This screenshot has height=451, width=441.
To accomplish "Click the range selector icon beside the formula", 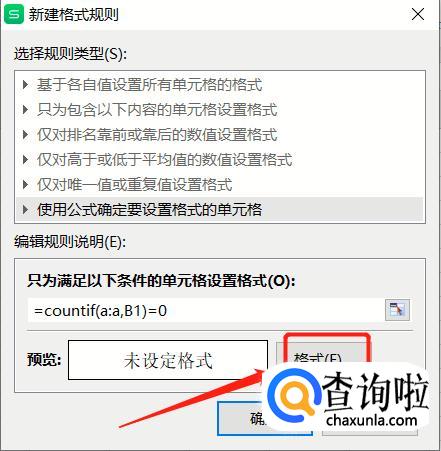I will pyautogui.click(x=397, y=310).
